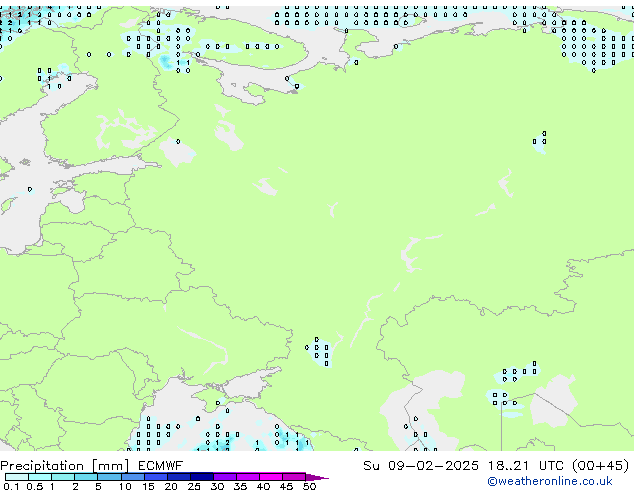The height and width of the screenshot is (490, 634).
Task: Click the legend value '25'
Action: 194,486
